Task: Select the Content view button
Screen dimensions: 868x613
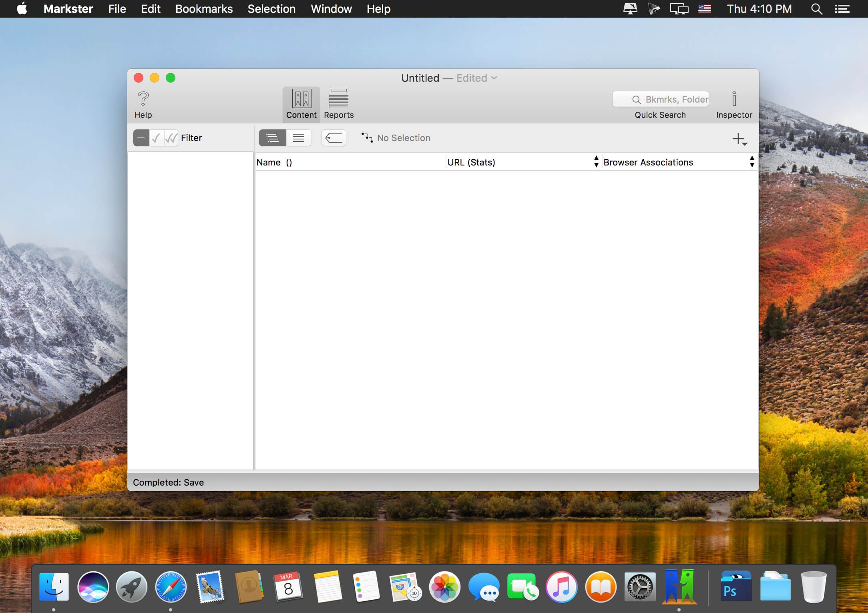Action: [301, 104]
